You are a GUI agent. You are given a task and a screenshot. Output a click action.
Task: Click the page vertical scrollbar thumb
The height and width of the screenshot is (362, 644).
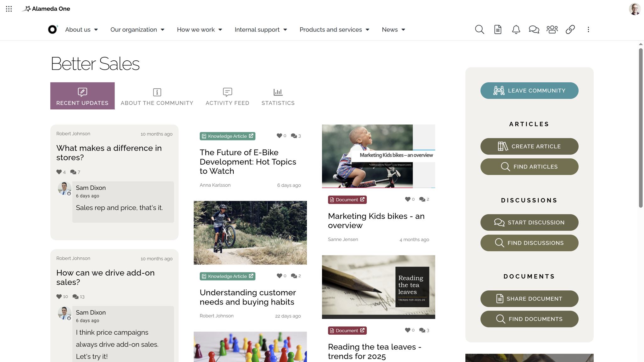(641, 128)
